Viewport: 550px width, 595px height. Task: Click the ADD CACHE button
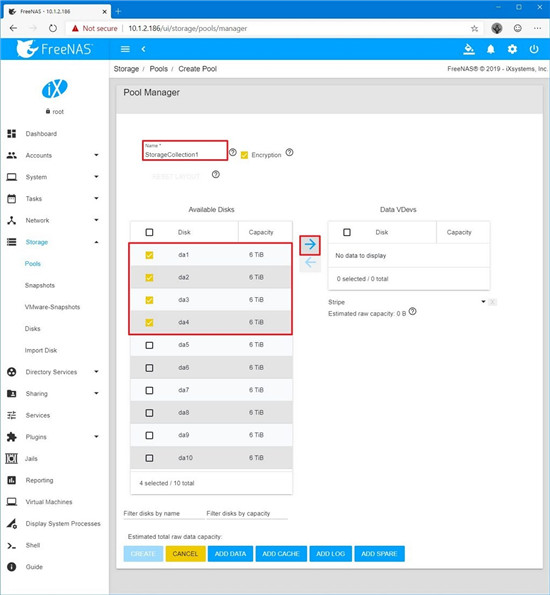click(281, 554)
